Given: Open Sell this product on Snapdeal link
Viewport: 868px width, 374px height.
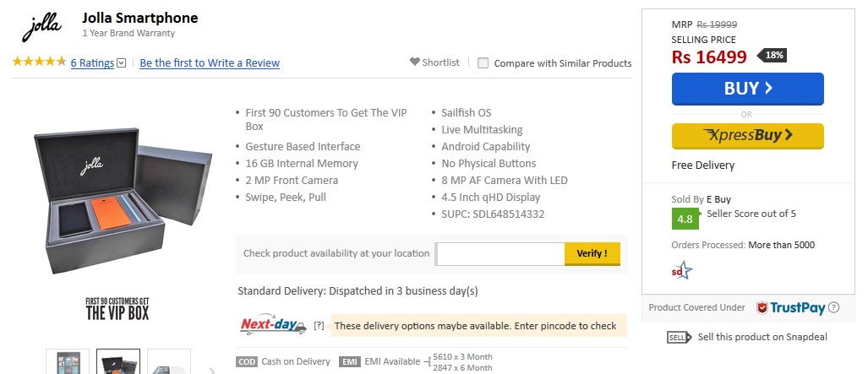Looking at the screenshot, I should coord(762,337).
